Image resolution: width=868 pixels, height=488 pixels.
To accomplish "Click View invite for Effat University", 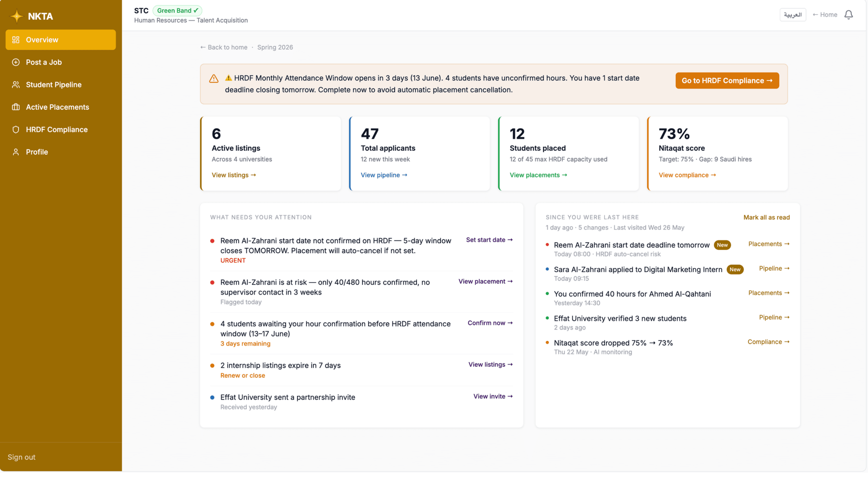I will (493, 396).
